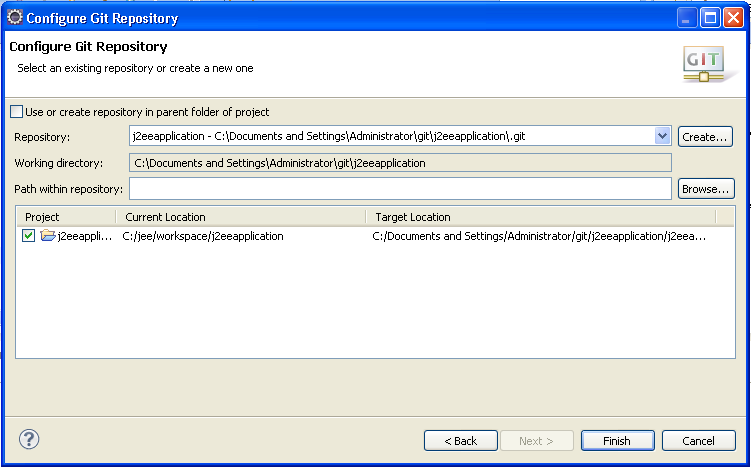The width and height of the screenshot is (751, 468).
Task: Click the Project column header
Action: point(67,217)
